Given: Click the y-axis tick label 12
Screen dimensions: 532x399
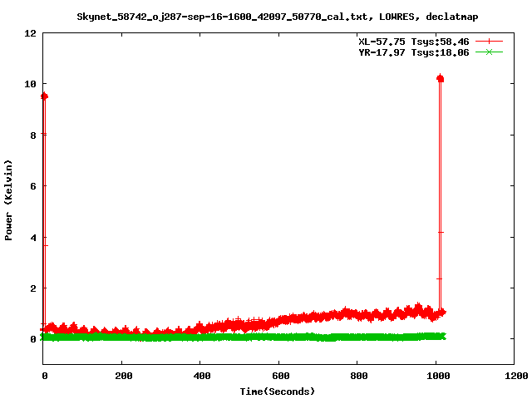Looking at the screenshot, I should 30,33.
